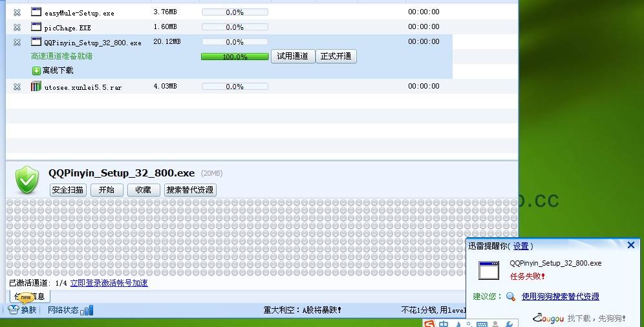Click the file type icon of easyMule-Setup.exe
Screen dimensions: 644x327
(36, 12)
